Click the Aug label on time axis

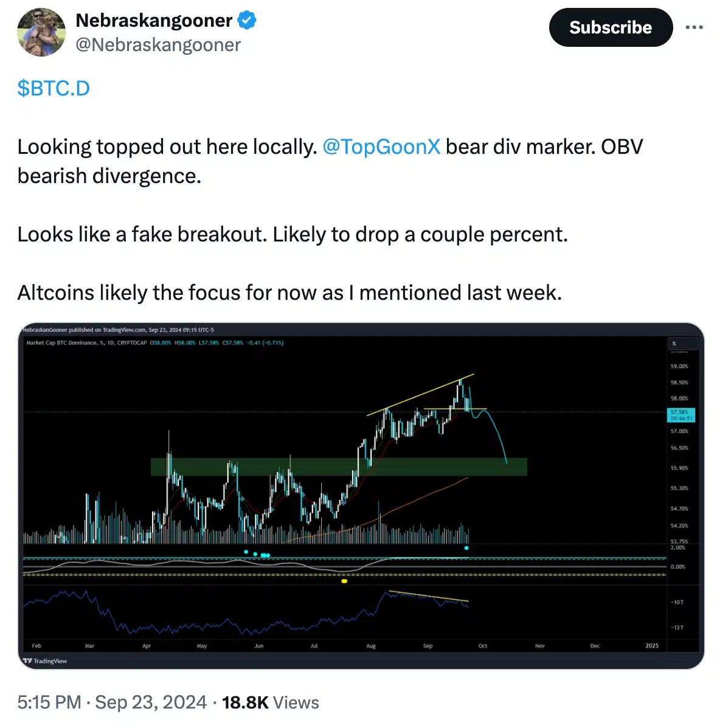370,646
